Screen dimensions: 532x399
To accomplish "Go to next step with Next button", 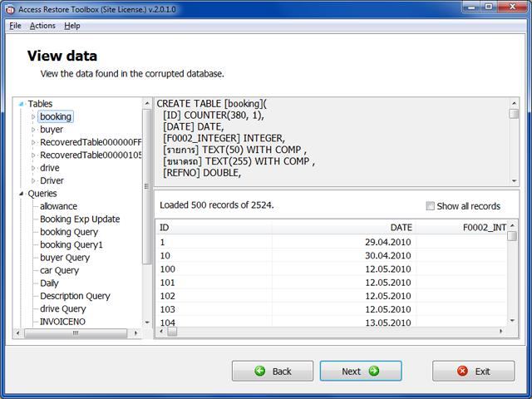I will [x=361, y=371].
